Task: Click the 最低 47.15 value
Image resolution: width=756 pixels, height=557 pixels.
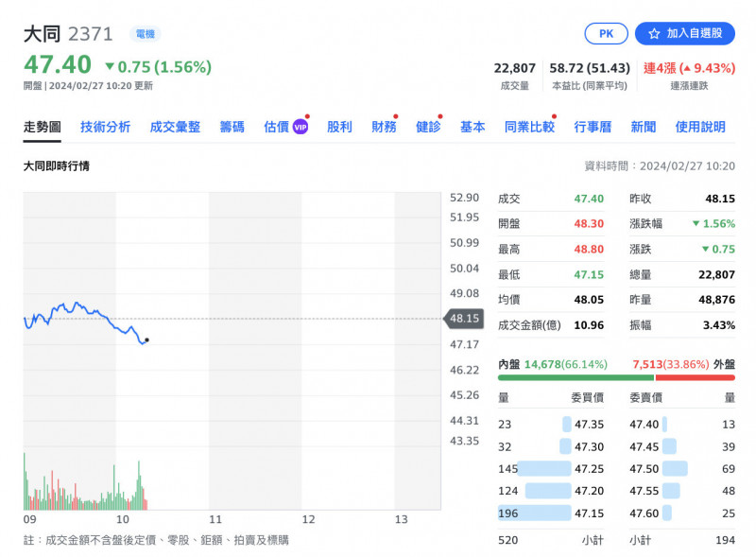Action: (589, 274)
